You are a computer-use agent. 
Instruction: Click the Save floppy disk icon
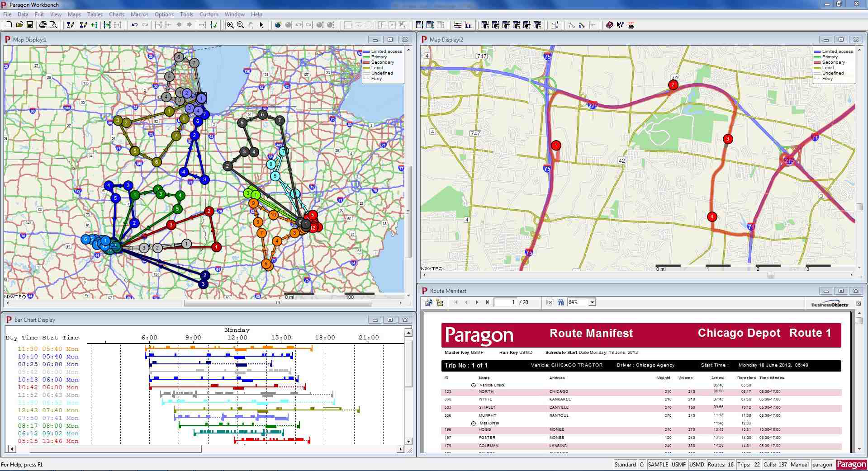[30, 25]
